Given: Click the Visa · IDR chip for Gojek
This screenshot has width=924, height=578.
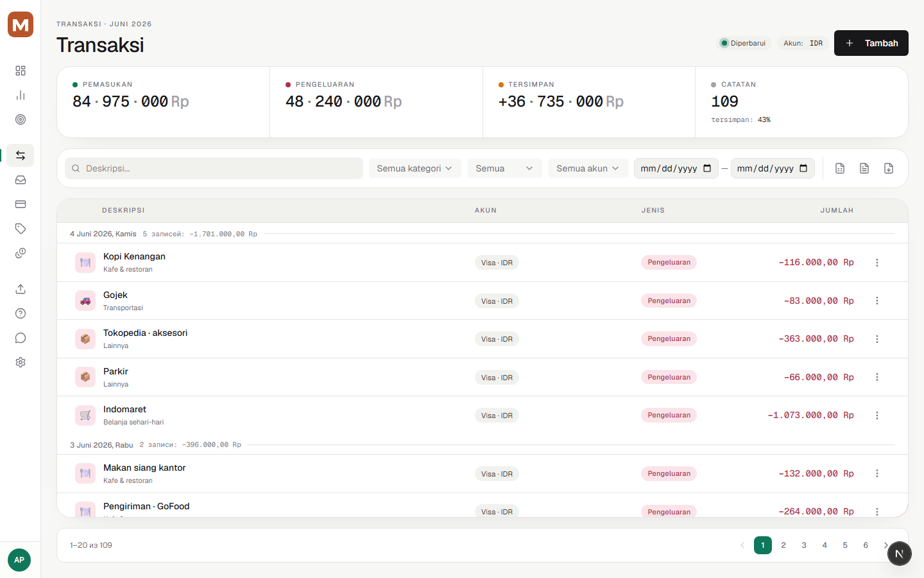Looking at the screenshot, I should (497, 301).
